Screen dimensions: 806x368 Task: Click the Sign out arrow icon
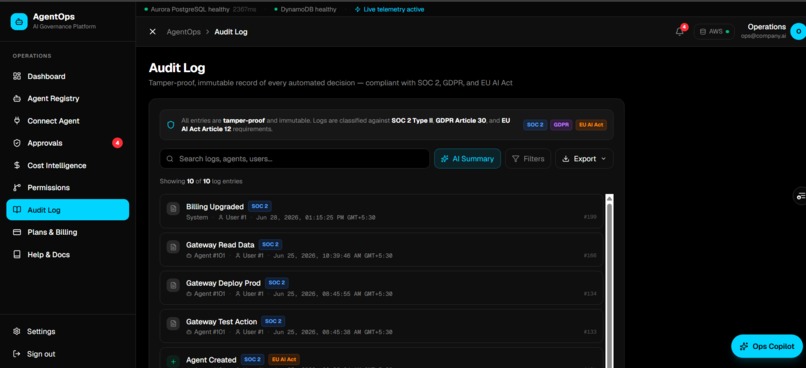click(17, 354)
